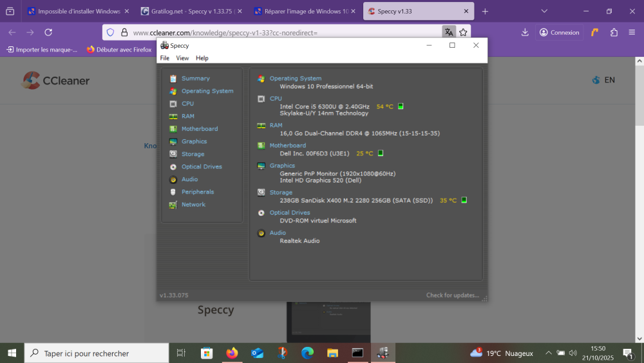The width and height of the screenshot is (644, 363).
Task: Click the Connexion account button
Action: pos(559,32)
